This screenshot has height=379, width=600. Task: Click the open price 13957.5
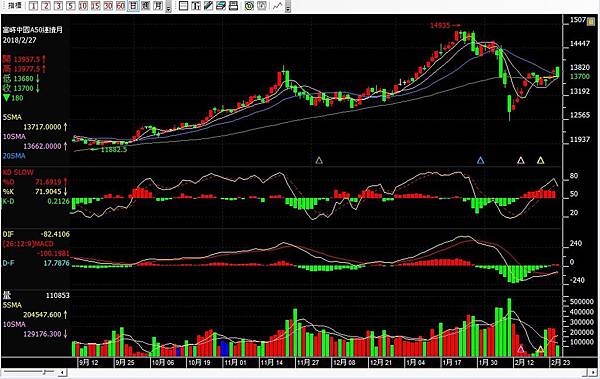(27, 59)
